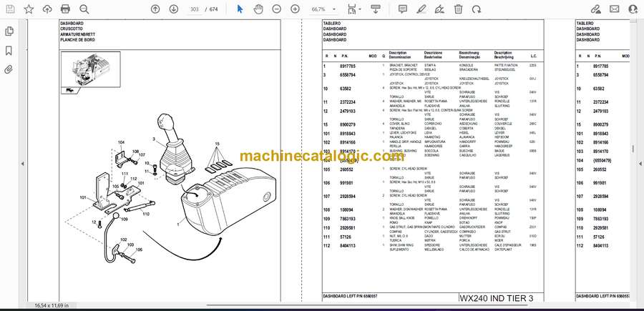Click the Save file icon
This screenshot has width=644, height=311.
coord(10,9)
